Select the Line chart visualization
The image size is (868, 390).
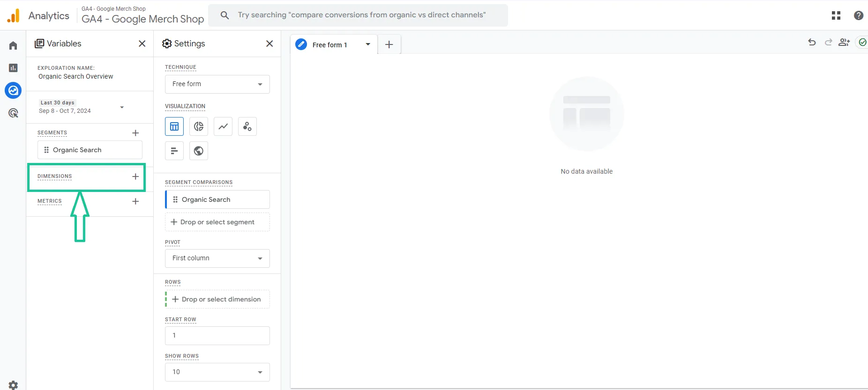click(x=223, y=126)
